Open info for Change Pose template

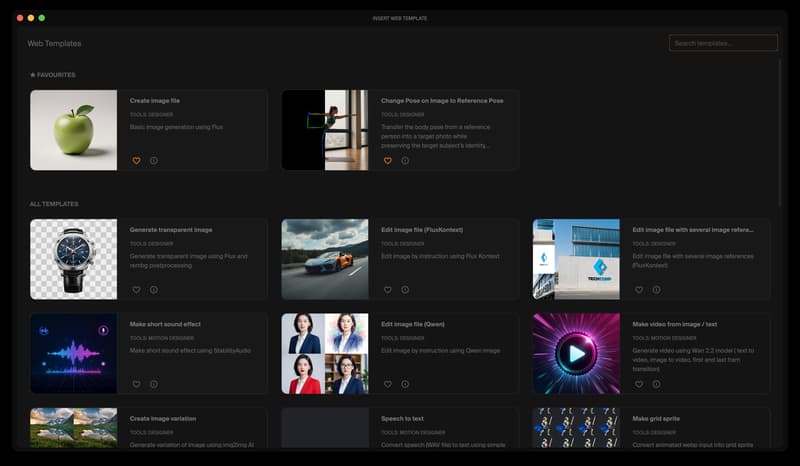pos(405,160)
